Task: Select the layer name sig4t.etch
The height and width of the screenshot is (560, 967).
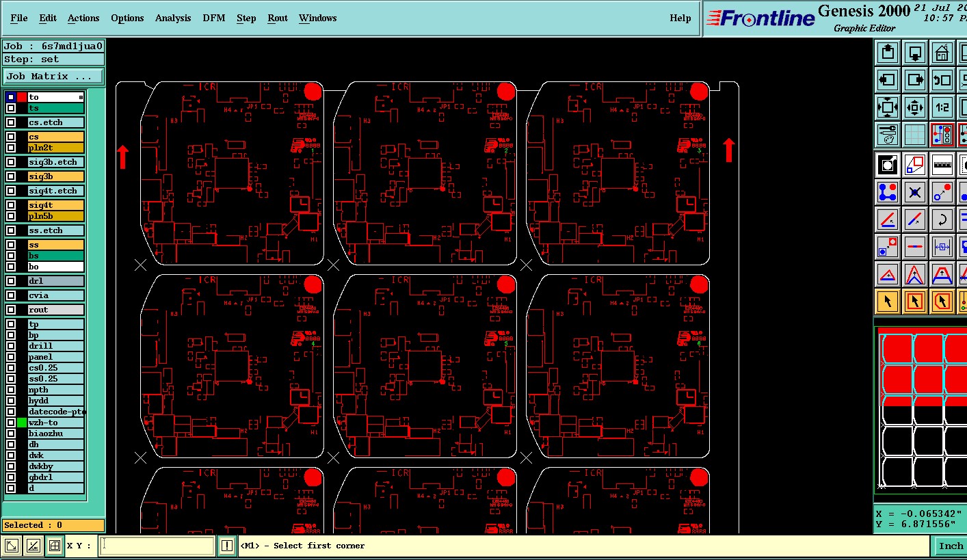Action: tap(56, 191)
